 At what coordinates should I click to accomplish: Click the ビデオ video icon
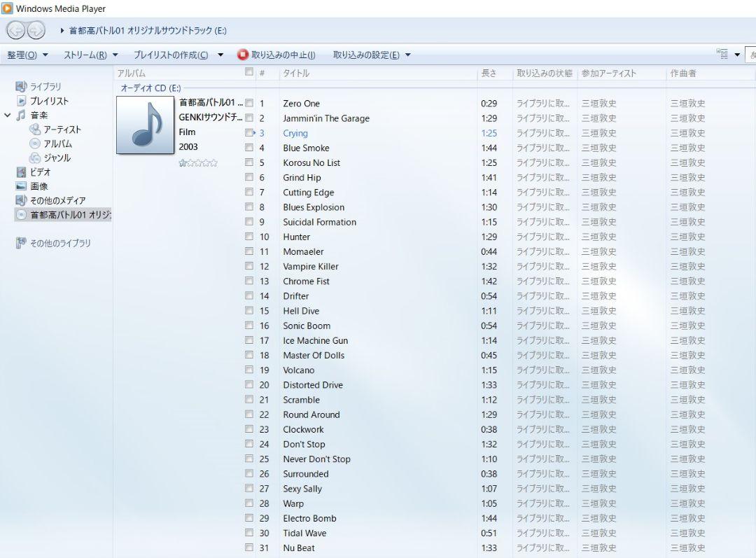click(x=21, y=172)
